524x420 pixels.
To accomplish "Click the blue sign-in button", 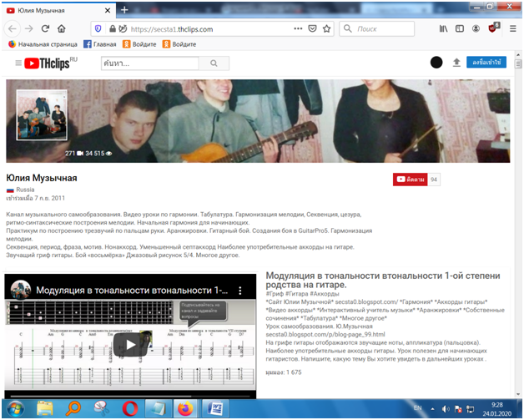I will coord(486,62).
